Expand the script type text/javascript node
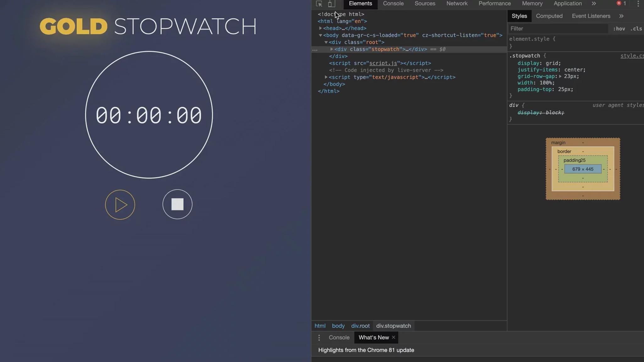Screen dimensions: 644x362 pos(326,77)
